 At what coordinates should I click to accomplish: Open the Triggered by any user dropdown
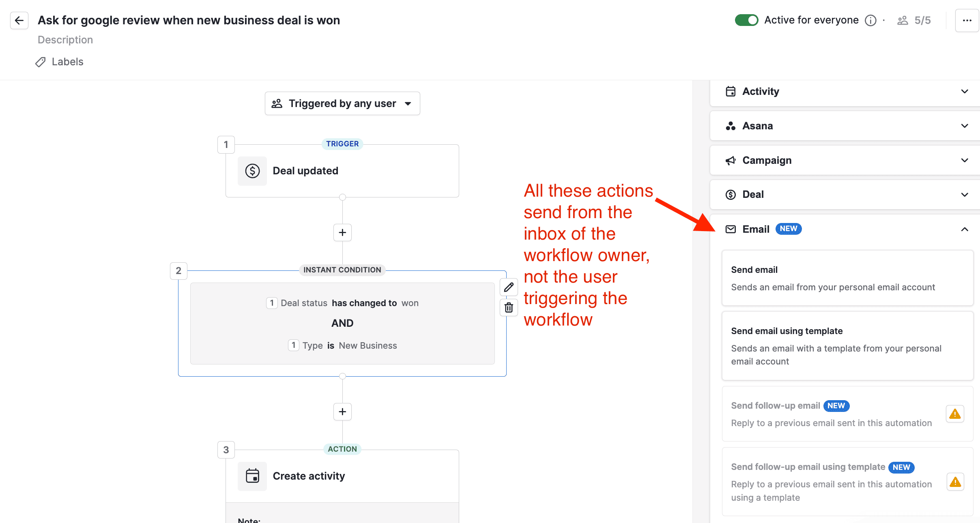click(342, 104)
